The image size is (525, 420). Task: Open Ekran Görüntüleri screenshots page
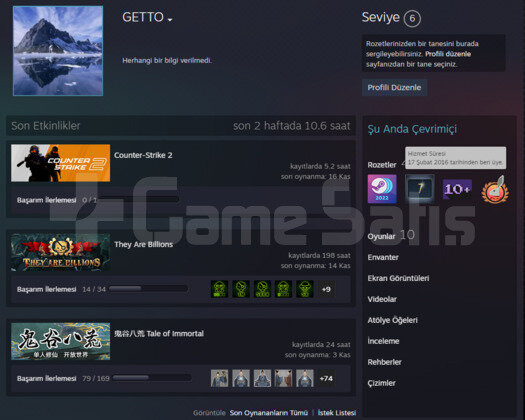click(x=398, y=278)
